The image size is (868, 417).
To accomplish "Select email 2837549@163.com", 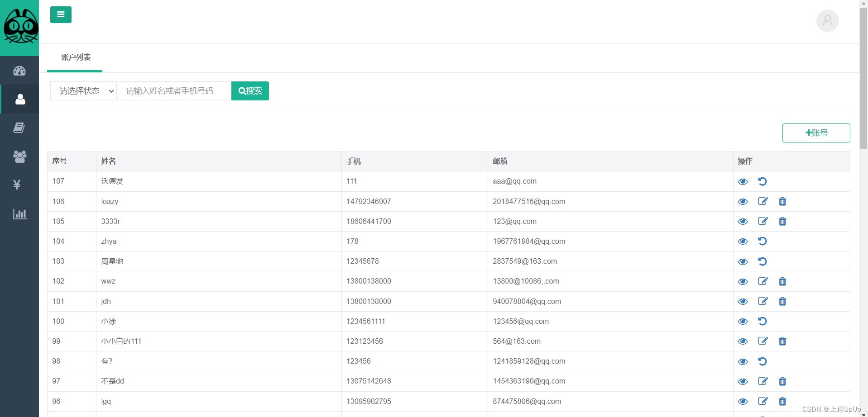I will [525, 261].
